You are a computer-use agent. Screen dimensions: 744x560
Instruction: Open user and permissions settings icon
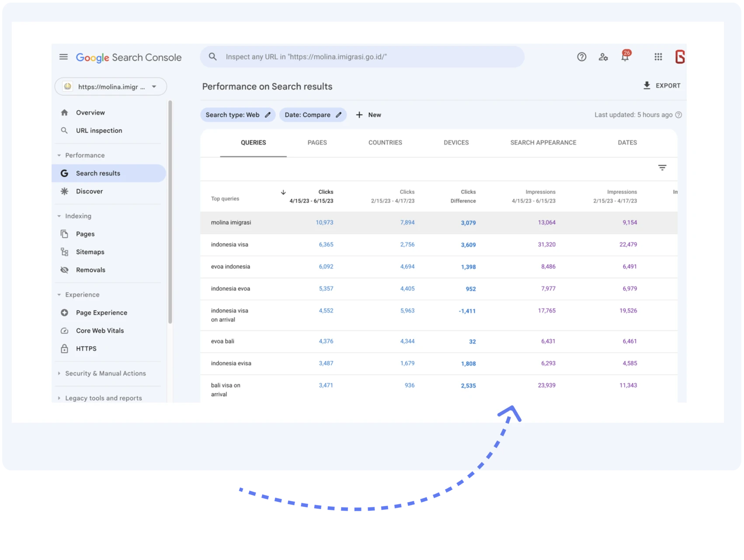coord(603,57)
